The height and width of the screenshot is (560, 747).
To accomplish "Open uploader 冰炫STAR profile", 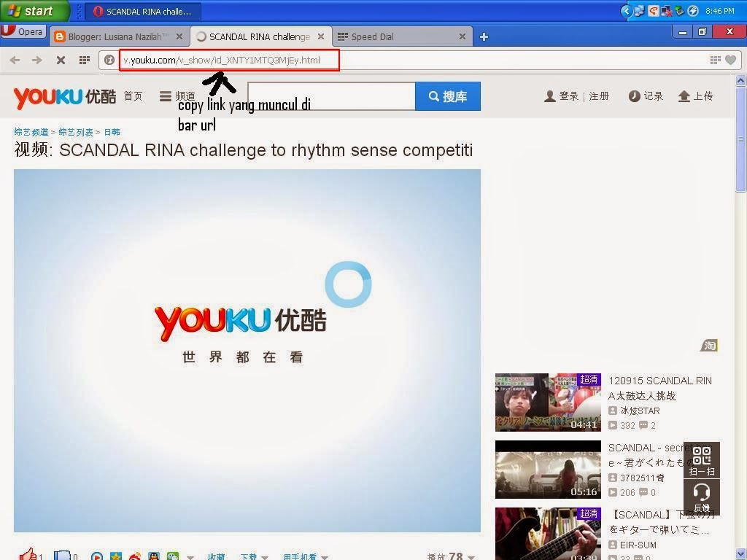I will (x=640, y=411).
